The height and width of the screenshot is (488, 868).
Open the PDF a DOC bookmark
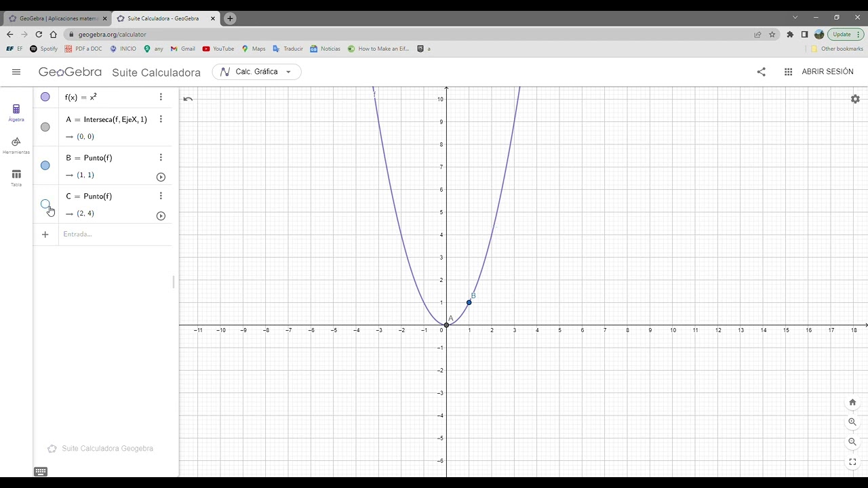pos(83,49)
